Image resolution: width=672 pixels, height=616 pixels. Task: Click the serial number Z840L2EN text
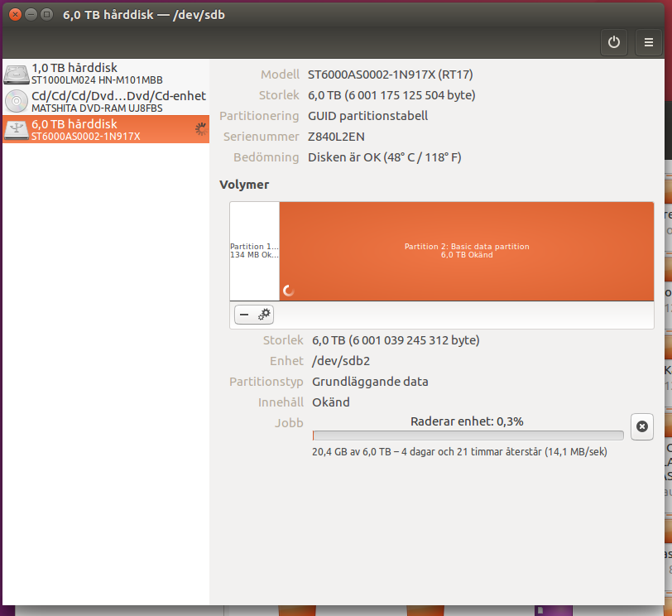pos(337,137)
